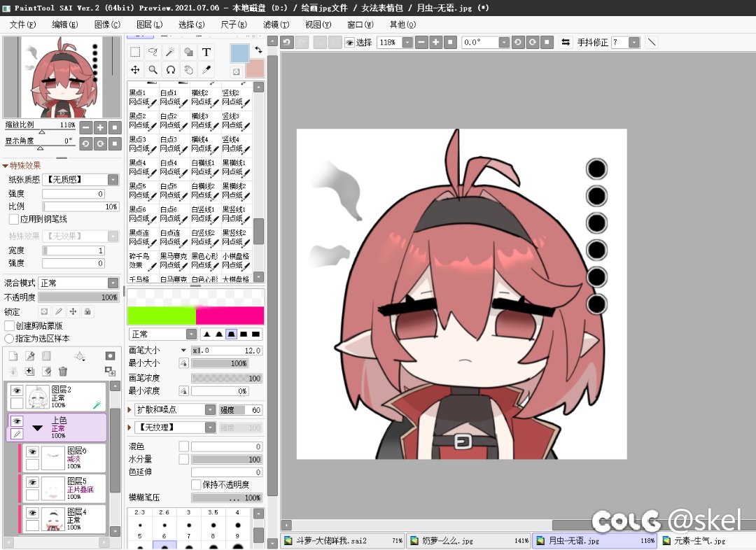Open the 118% zoom dropdown in toolbar
The image size is (756, 550).
click(407, 43)
